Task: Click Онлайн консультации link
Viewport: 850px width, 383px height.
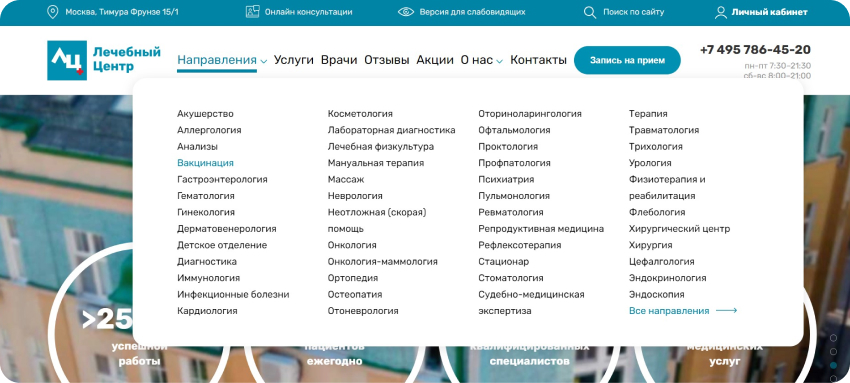Action: (x=308, y=12)
